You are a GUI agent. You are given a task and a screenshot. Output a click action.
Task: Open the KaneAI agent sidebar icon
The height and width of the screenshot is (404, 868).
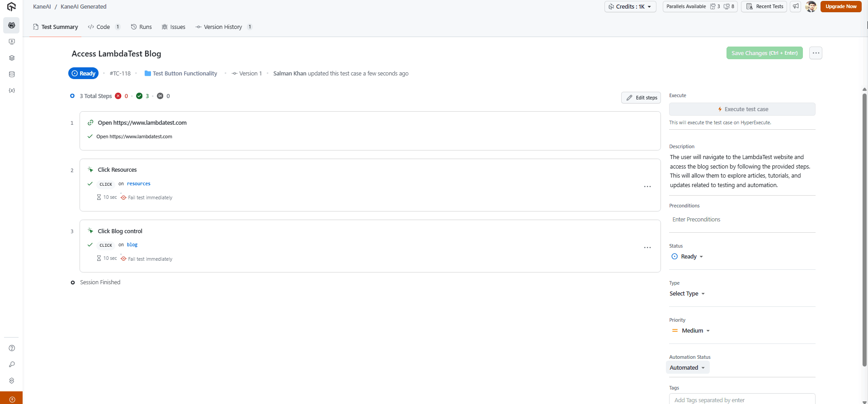coord(11,25)
